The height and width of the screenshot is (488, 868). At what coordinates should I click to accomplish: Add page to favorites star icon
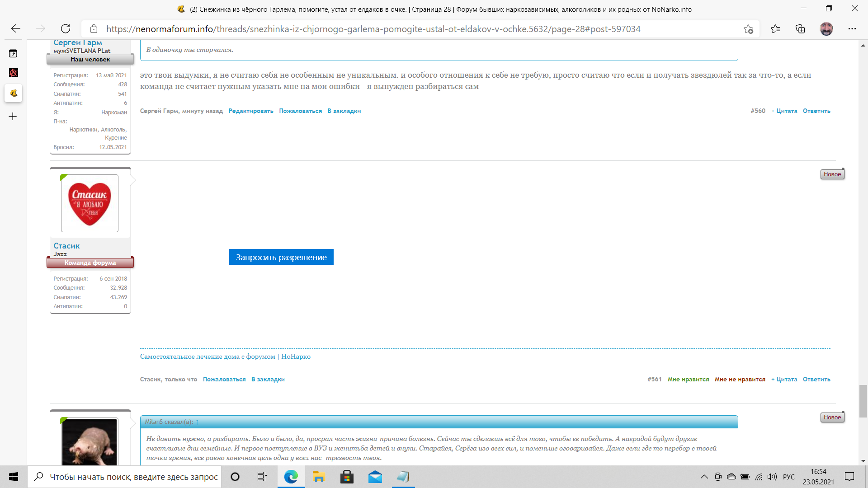point(748,29)
